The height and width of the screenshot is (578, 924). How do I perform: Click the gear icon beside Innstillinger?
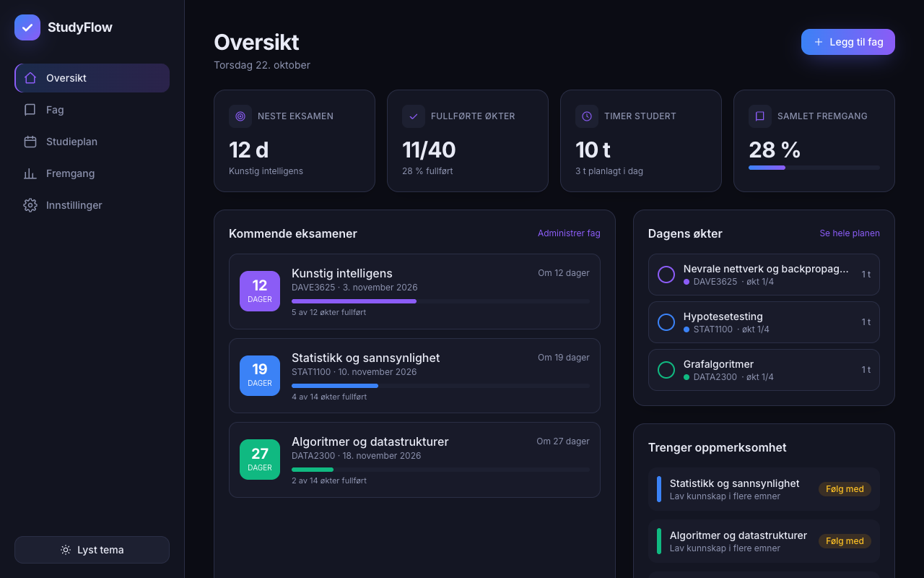pyautogui.click(x=30, y=205)
